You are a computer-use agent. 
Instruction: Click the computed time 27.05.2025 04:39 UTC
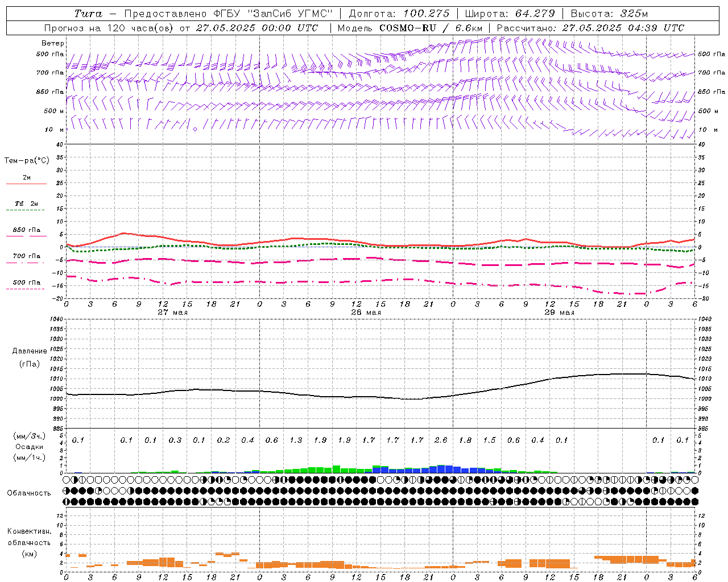pos(623,28)
